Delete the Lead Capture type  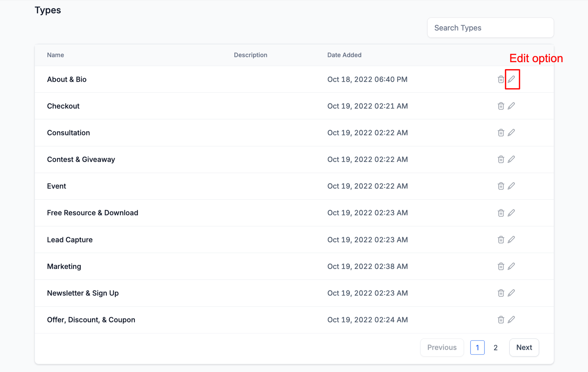click(x=501, y=240)
